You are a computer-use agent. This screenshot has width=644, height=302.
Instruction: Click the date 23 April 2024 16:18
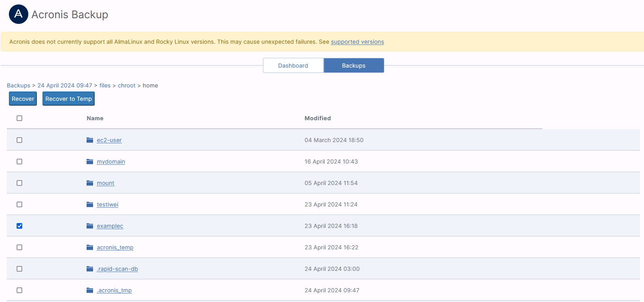pyautogui.click(x=331, y=226)
